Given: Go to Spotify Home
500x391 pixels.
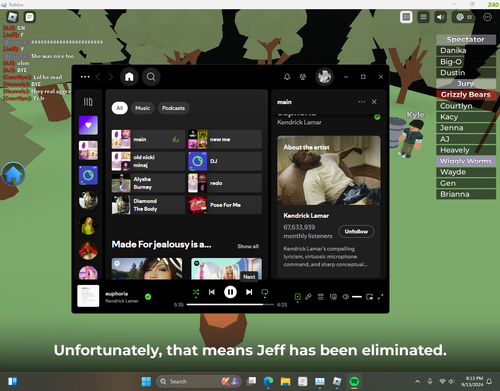Looking at the screenshot, I should click(129, 77).
